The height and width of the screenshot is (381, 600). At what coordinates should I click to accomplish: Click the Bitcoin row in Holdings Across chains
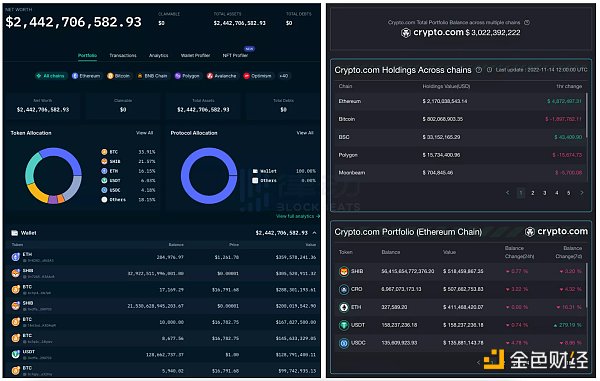460,119
